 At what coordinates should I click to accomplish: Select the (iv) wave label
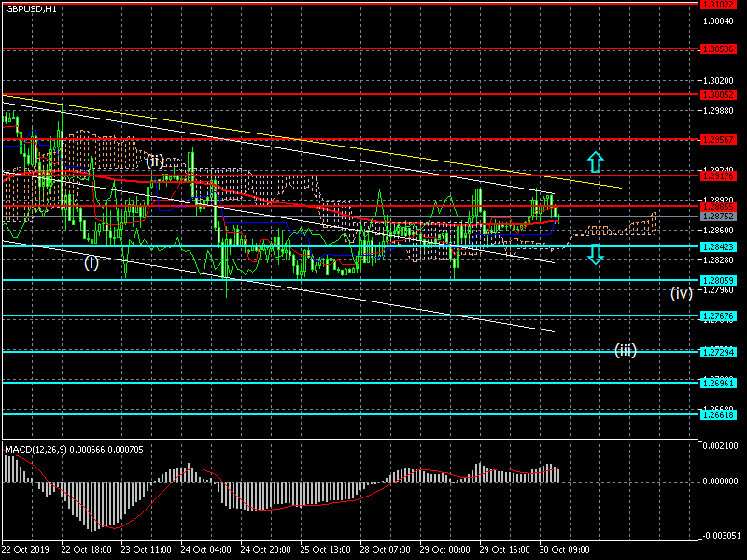[681, 293]
